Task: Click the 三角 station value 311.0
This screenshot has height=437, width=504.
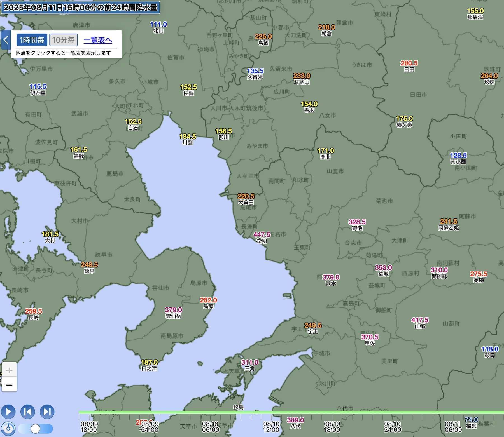Action: point(249,362)
